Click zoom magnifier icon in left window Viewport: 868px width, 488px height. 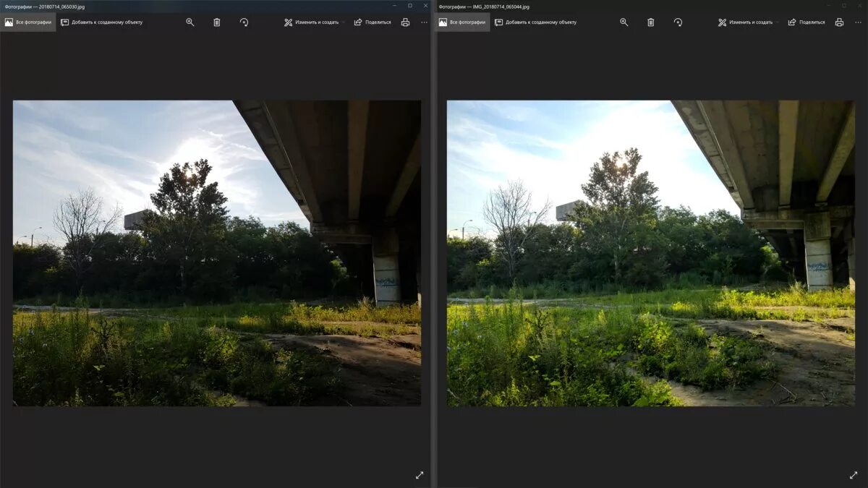190,22
